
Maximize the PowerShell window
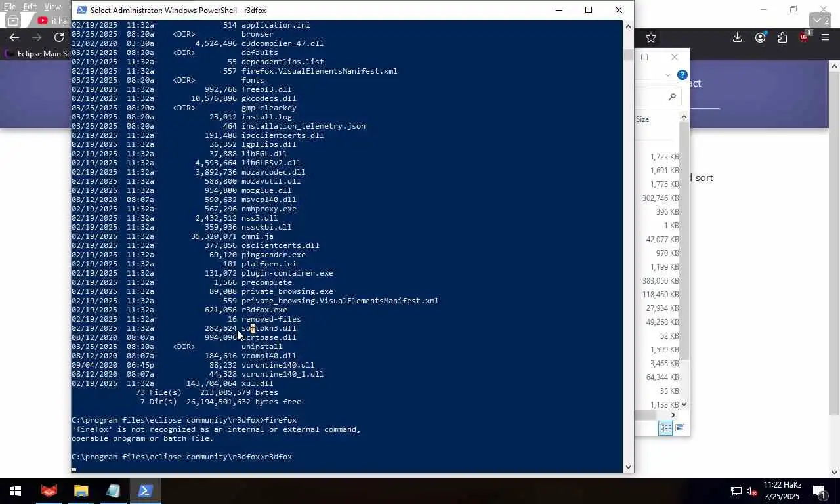589,10
